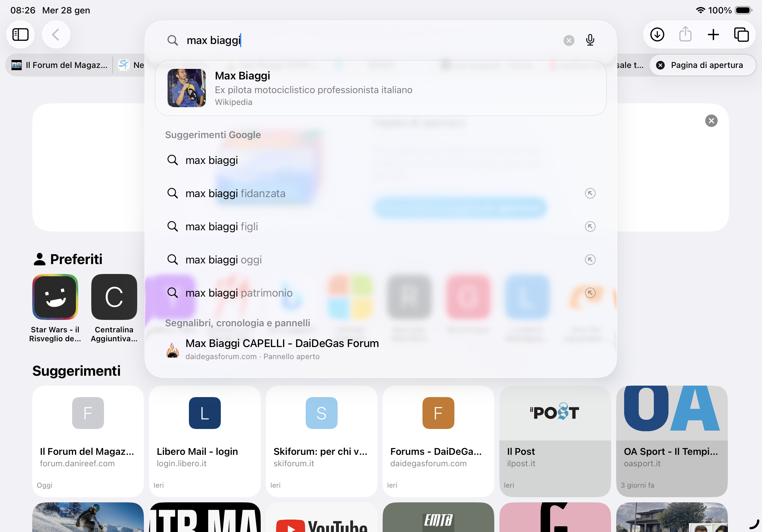This screenshot has height=532, width=762.
Task: Fill in 'max biaggi patrimonio' arrow icon
Action: pos(590,293)
